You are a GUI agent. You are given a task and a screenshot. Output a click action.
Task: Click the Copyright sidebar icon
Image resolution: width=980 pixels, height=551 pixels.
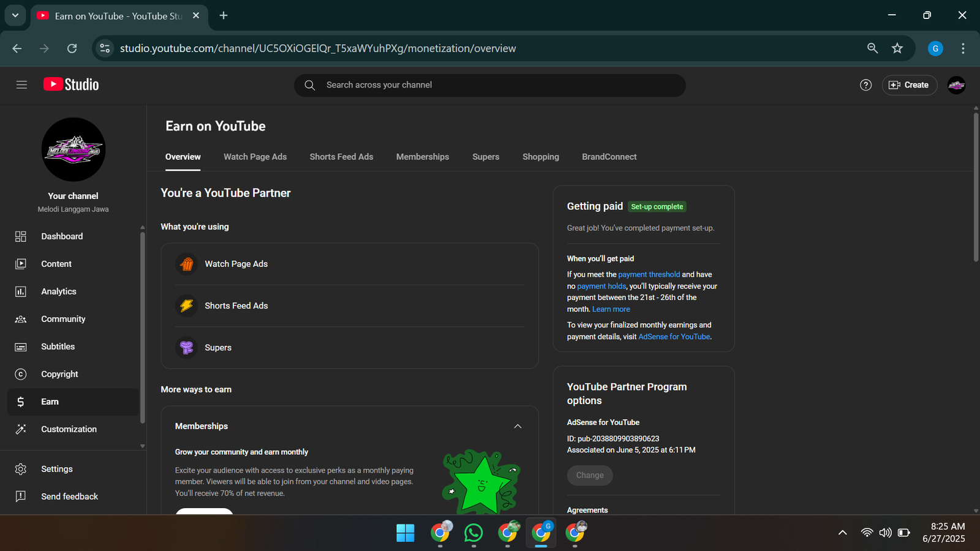pos(21,374)
